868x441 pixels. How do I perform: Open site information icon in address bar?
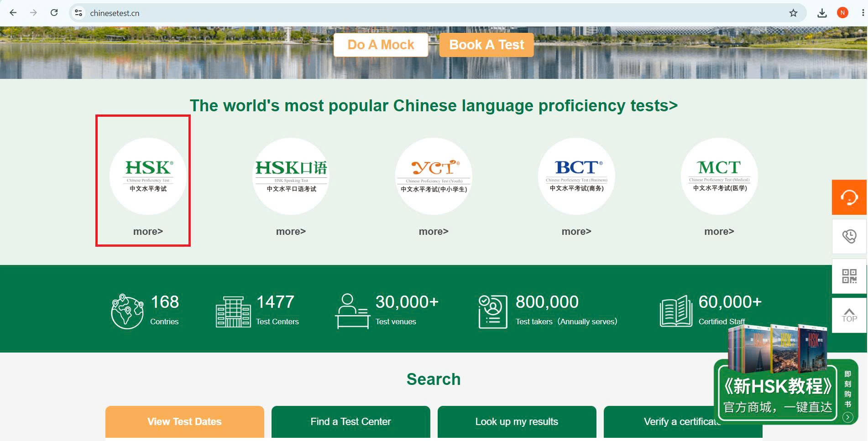pos(78,13)
